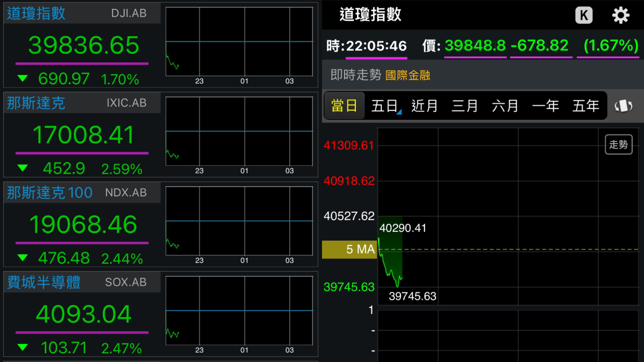Click the NDX change value 476.48
The height and width of the screenshot is (362, 644).
[64, 258]
